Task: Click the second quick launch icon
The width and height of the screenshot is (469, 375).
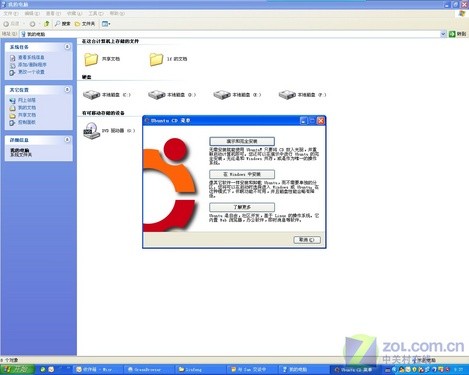Action: pyautogui.click(x=51, y=369)
